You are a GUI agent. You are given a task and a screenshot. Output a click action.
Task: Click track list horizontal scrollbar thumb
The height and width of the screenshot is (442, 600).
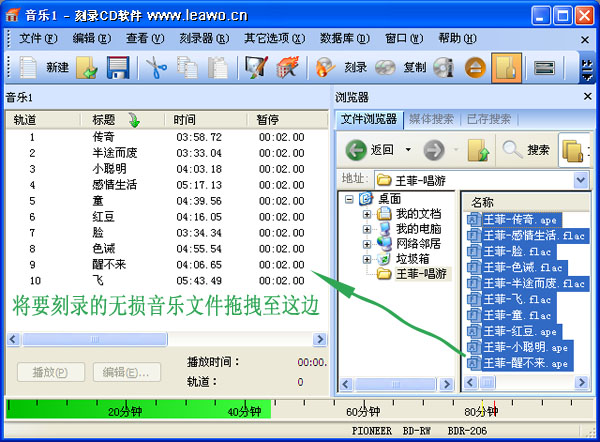tap(95, 339)
